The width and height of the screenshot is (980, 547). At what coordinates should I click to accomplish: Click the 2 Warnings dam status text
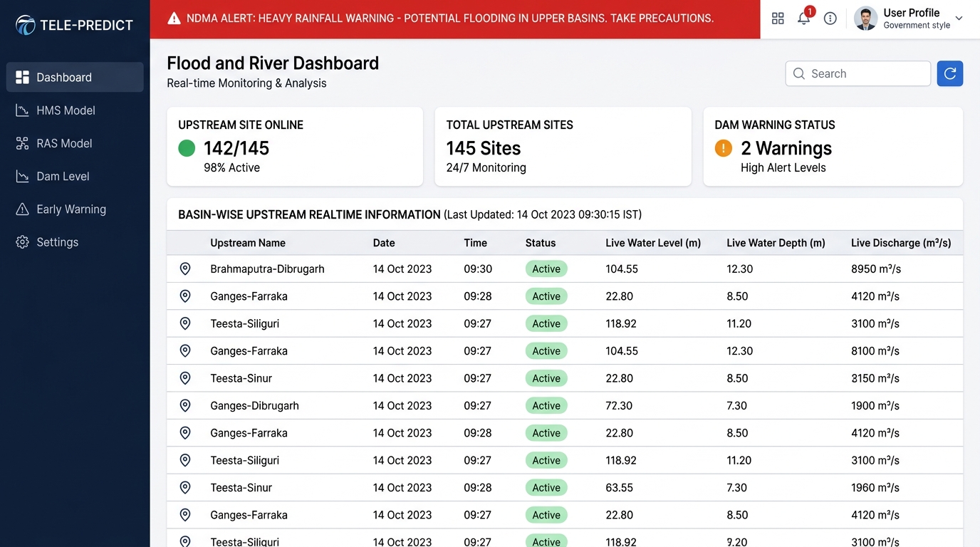[786, 148]
